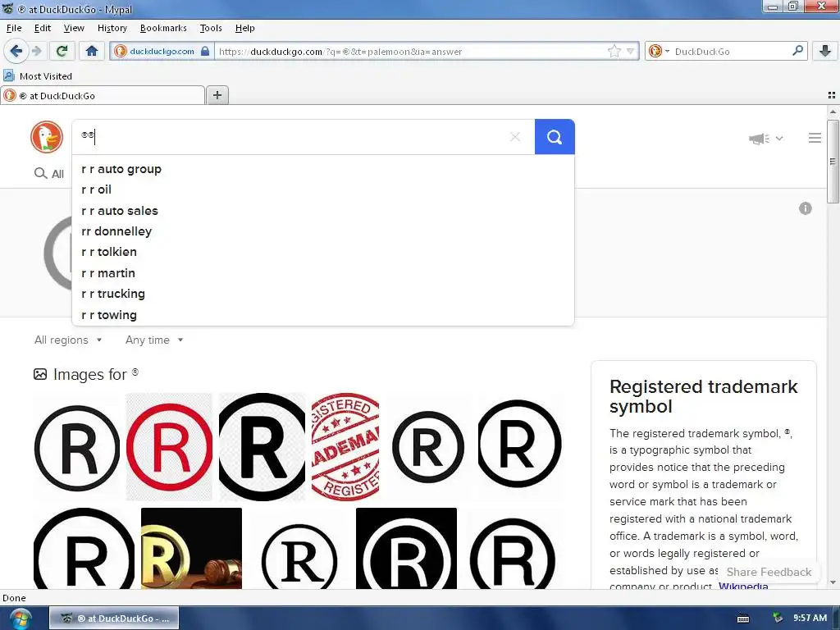The height and width of the screenshot is (630, 840).
Task: Click the forward navigation arrow
Action: coord(36,51)
